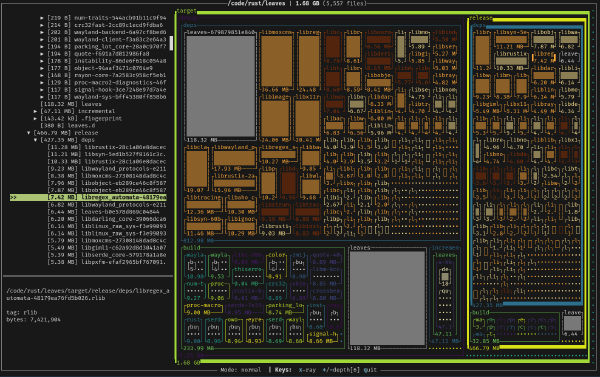The height and width of the screenshot is (377, 600).
Task: Click the quit key in status bar
Action: coord(370,370)
